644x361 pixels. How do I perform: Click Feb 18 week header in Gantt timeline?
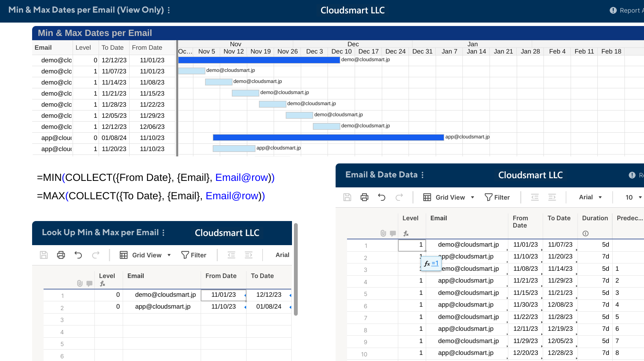click(x=611, y=52)
